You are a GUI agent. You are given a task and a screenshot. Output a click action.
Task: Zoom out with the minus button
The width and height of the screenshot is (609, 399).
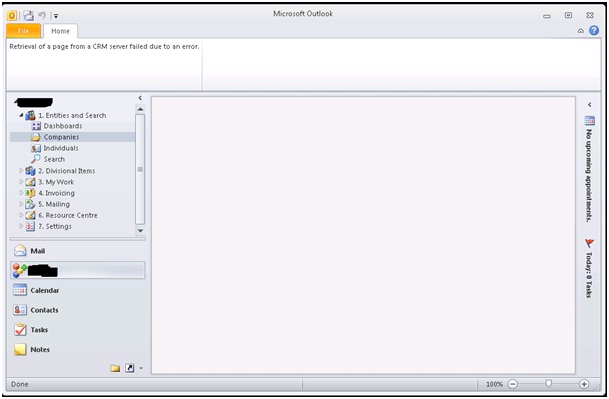click(x=513, y=384)
